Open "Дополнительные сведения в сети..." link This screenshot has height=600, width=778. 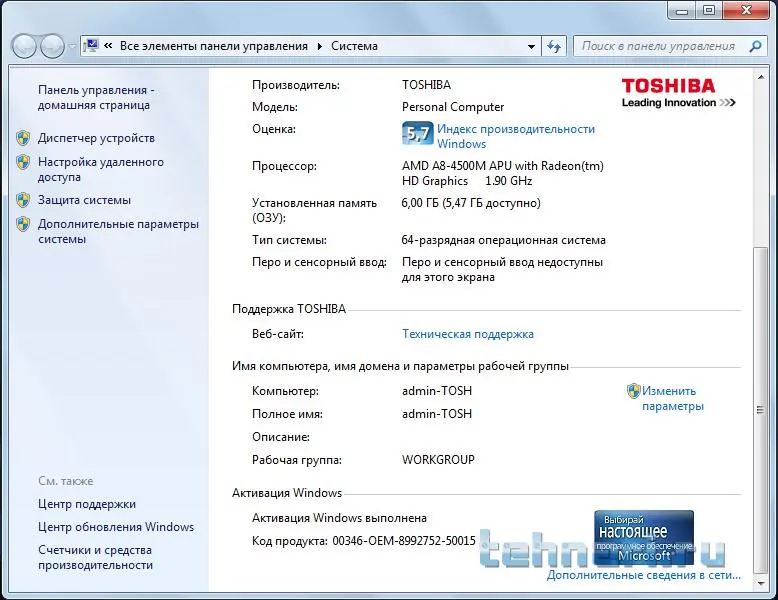point(644,575)
